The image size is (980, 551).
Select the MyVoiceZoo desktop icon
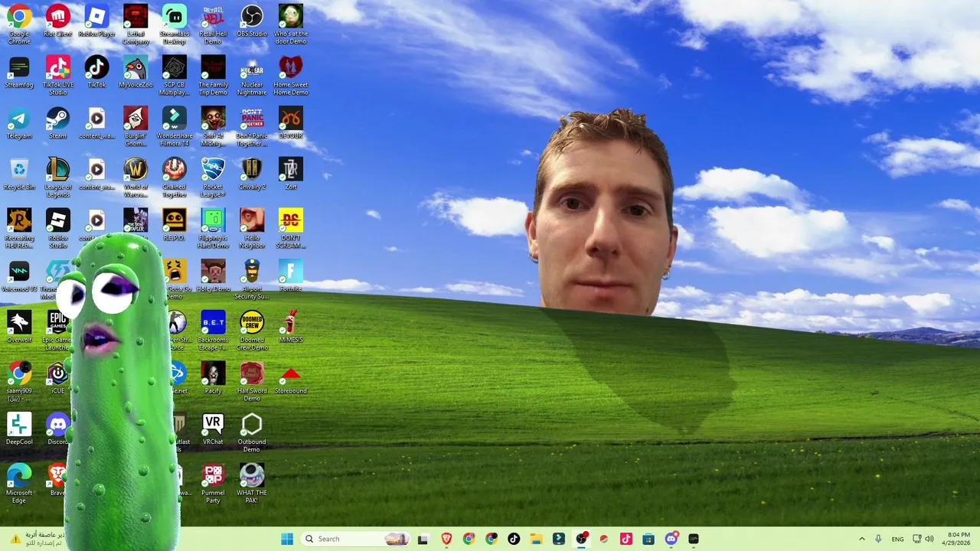point(136,73)
